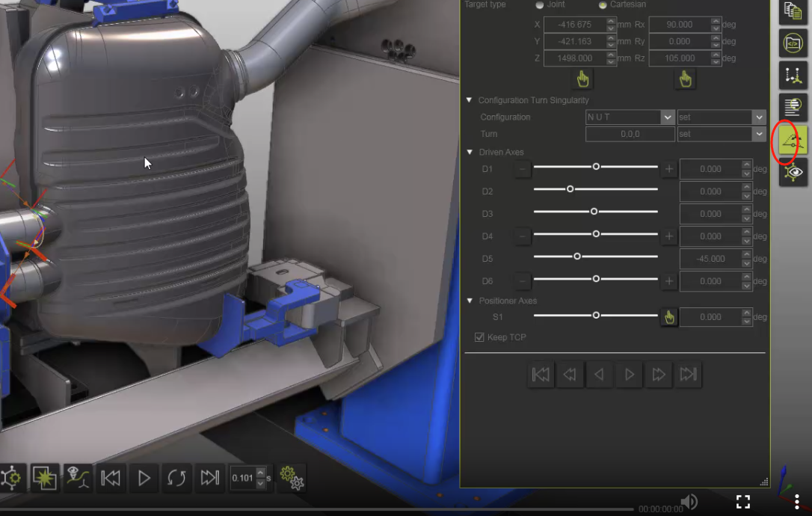
Task: Select the Joint target type
Action: [x=540, y=4]
